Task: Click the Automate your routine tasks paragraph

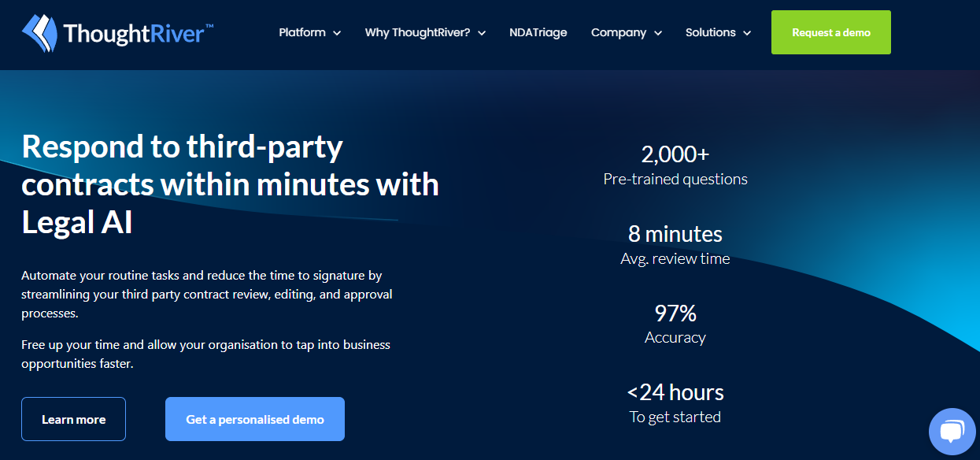Action: (x=207, y=295)
